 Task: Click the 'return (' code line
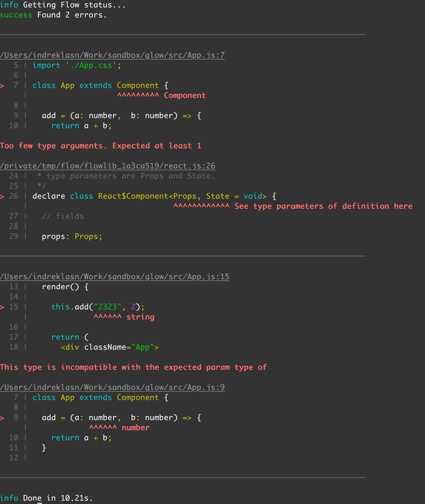(x=70, y=337)
